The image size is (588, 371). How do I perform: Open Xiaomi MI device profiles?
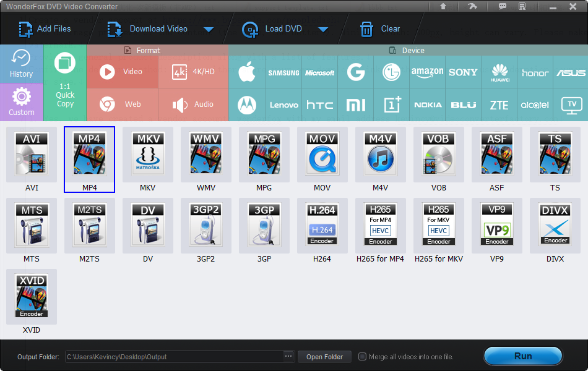coord(355,105)
